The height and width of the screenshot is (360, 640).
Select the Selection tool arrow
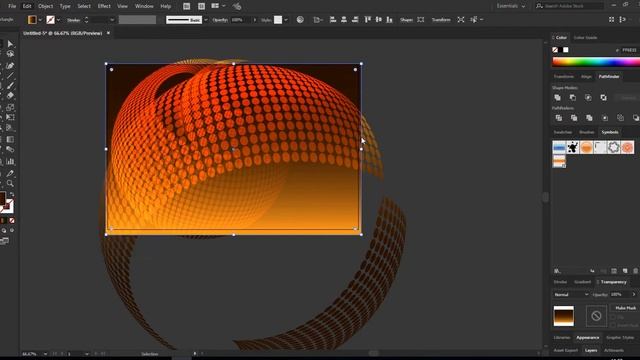[x=10, y=44]
